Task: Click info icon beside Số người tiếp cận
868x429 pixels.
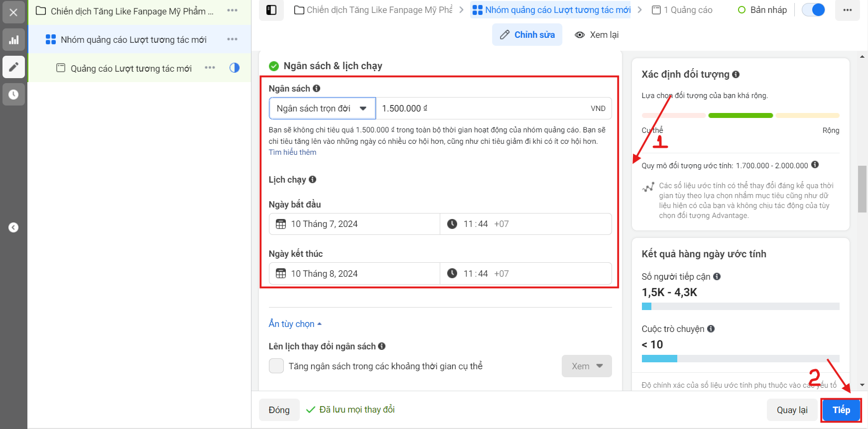Action: point(717,276)
